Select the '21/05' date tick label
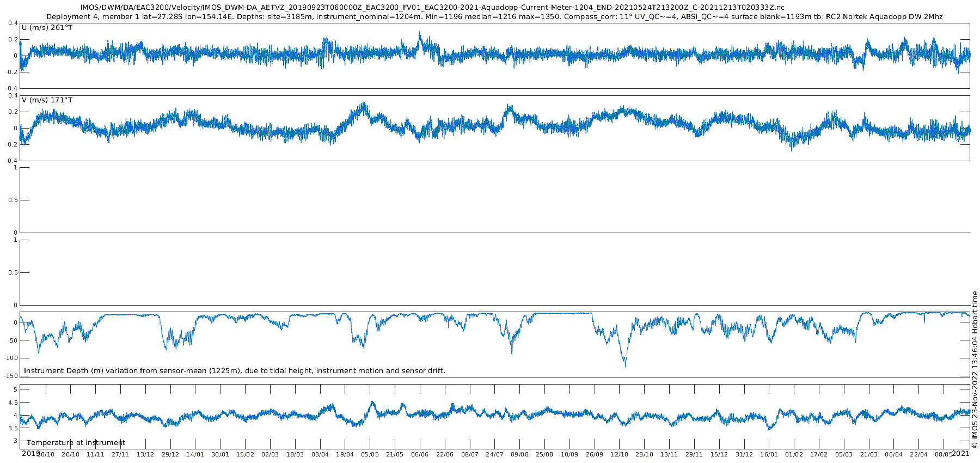The height and width of the screenshot is (463, 980). tap(395, 454)
